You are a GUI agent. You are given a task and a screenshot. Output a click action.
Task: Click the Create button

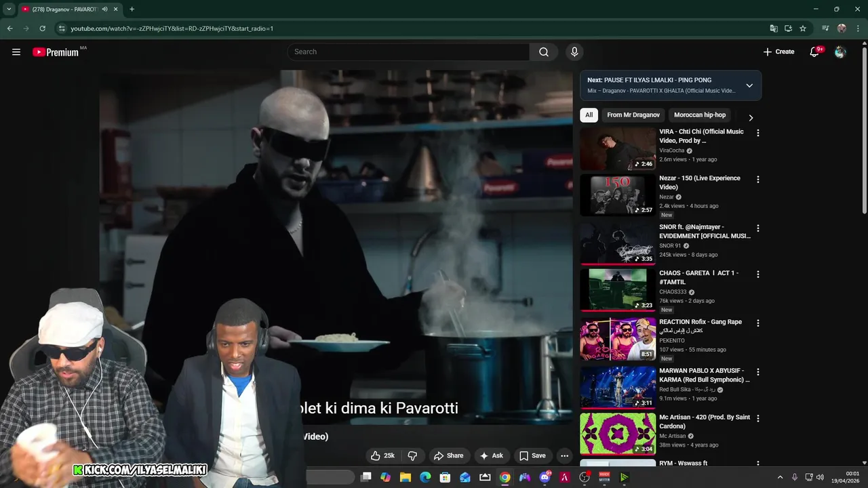pyautogui.click(x=778, y=52)
